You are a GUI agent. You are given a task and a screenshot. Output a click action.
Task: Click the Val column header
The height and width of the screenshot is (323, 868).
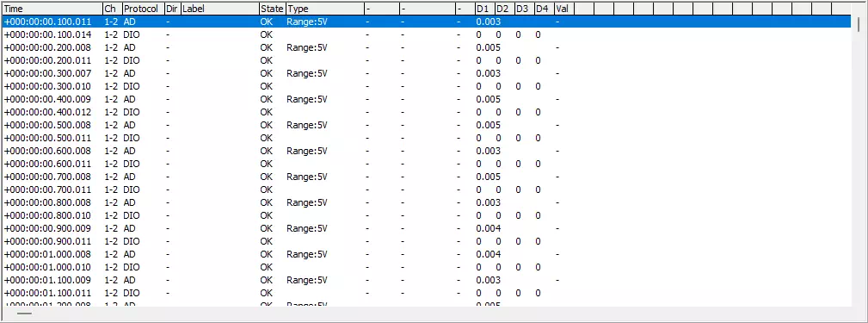click(564, 9)
